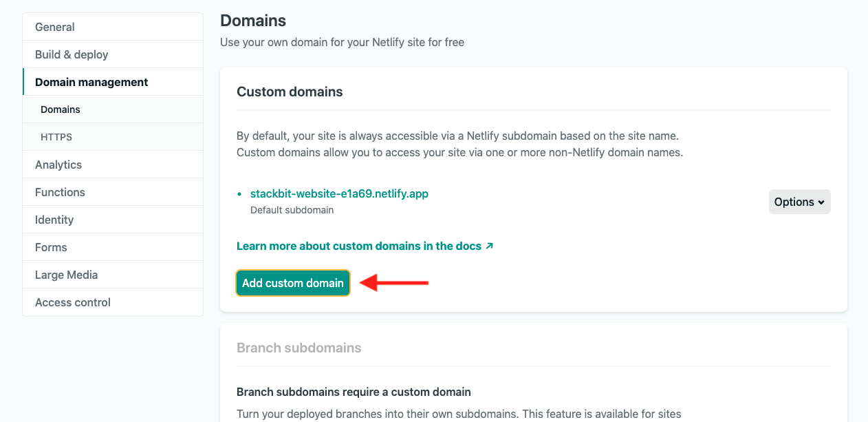Click the Branch subdomains heading
868x422 pixels.
click(299, 348)
